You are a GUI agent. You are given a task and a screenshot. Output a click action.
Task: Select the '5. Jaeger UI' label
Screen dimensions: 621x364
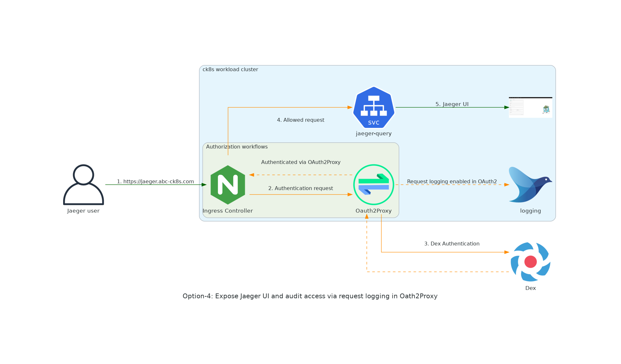point(452,104)
